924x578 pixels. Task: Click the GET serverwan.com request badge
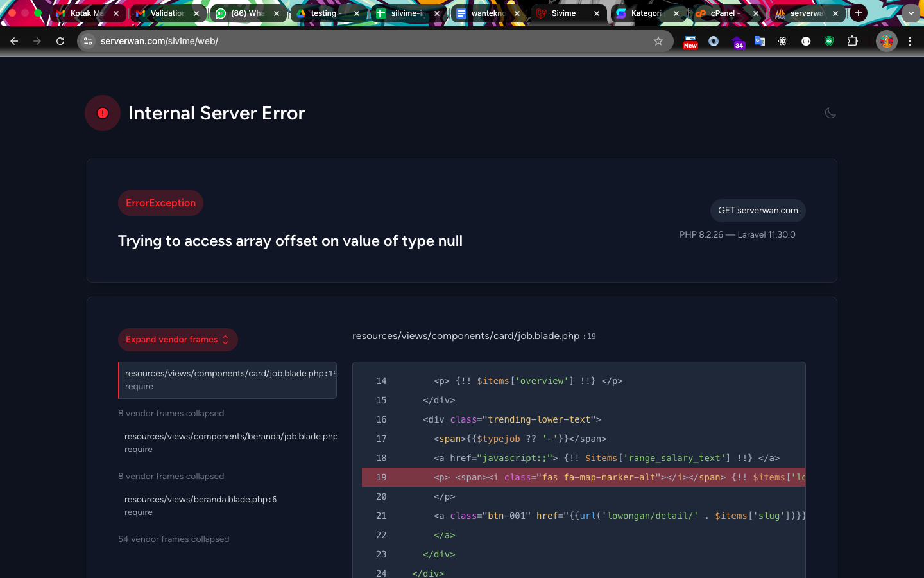pos(758,211)
